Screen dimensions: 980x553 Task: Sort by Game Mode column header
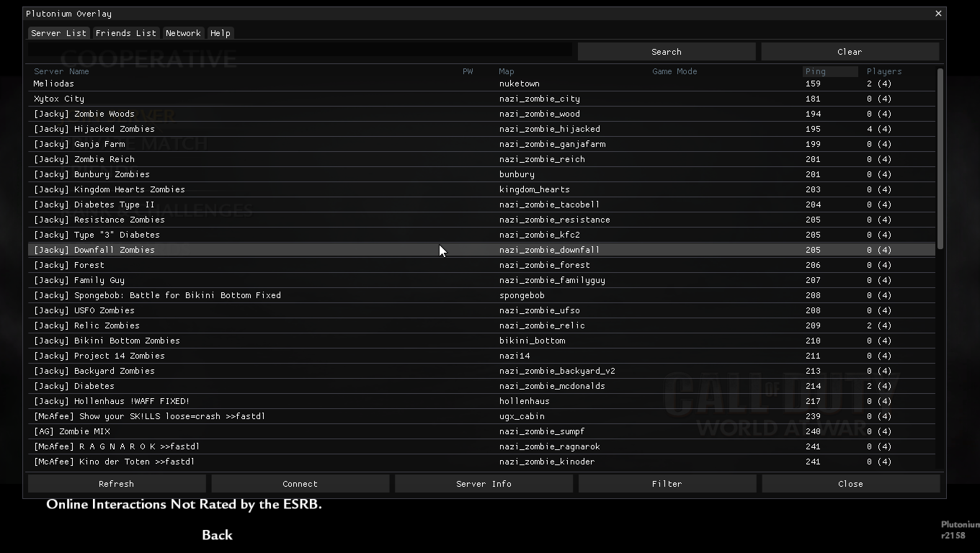tap(674, 71)
